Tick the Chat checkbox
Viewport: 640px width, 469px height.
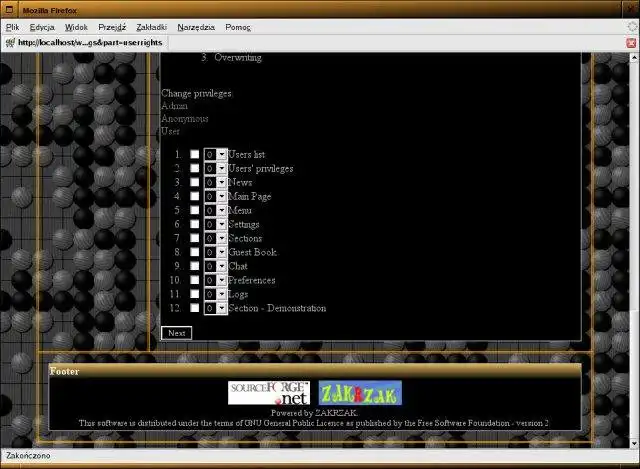click(x=195, y=266)
